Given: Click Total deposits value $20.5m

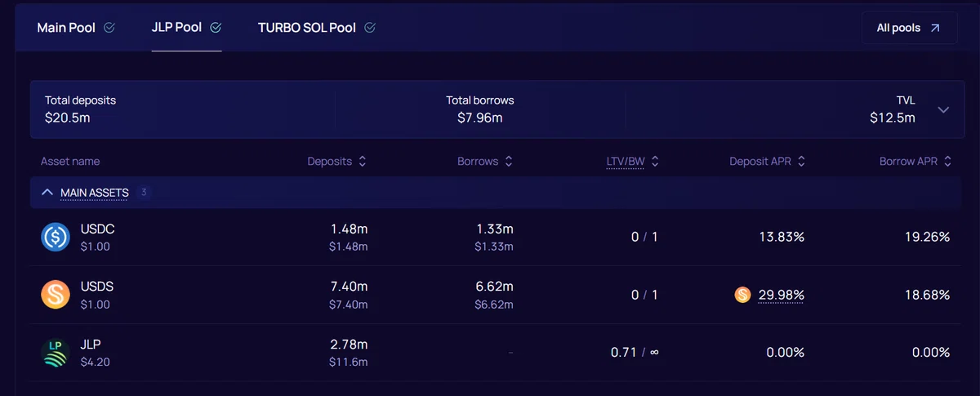Looking at the screenshot, I should 67,118.
